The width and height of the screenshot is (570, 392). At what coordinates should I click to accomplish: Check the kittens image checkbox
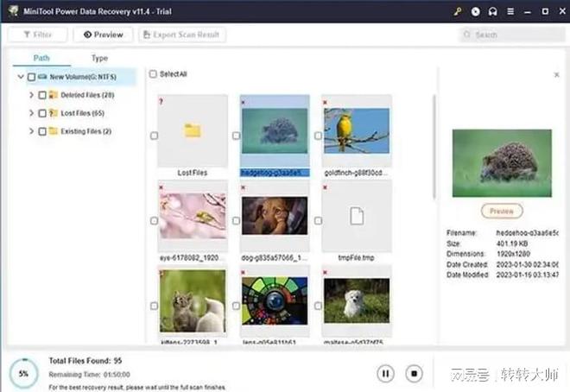click(154, 306)
